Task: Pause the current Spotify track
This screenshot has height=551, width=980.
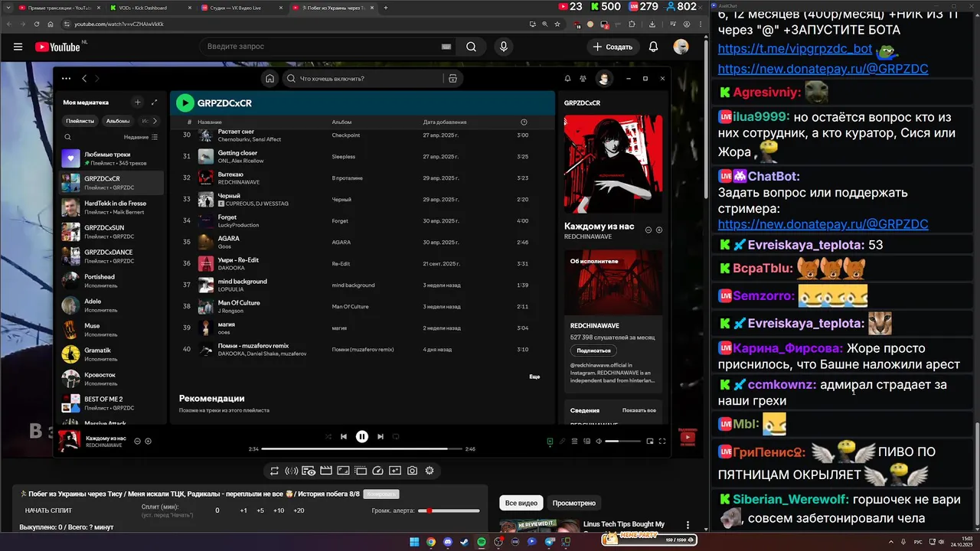Action: pyautogui.click(x=362, y=436)
